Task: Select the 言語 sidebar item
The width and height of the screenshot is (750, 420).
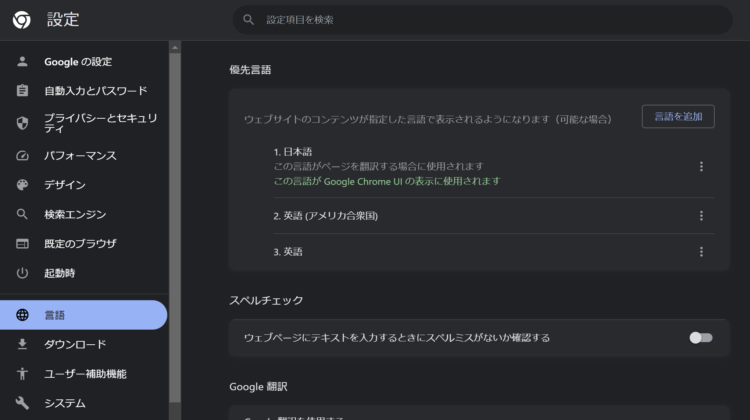Action: pyautogui.click(x=84, y=315)
